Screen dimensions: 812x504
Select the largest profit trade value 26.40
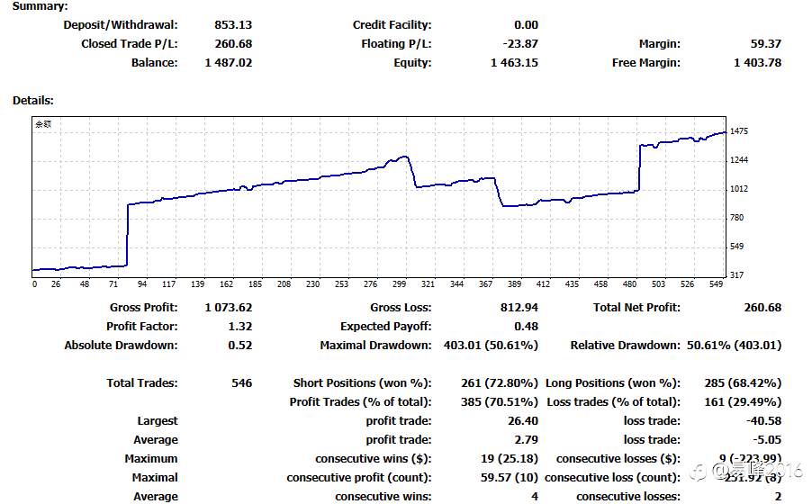(x=522, y=421)
